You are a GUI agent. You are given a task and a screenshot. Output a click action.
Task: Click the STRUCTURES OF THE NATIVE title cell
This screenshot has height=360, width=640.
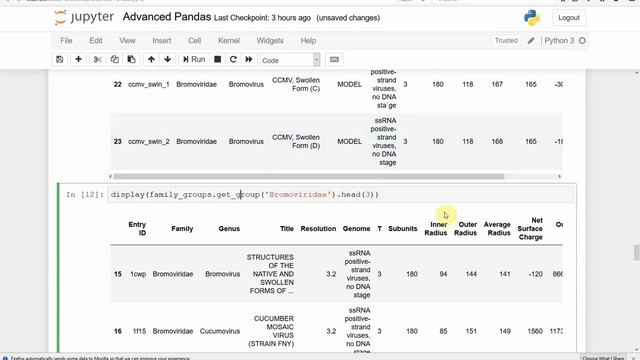(x=270, y=274)
